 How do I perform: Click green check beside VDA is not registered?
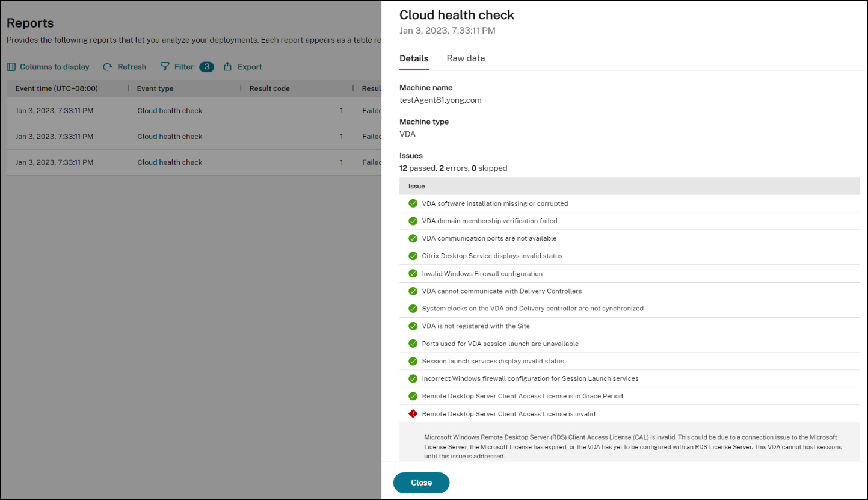coord(413,326)
